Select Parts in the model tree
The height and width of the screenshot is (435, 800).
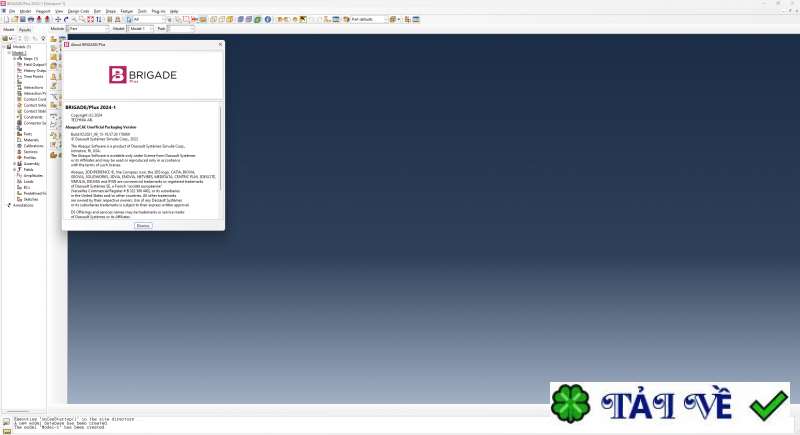(x=28, y=134)
